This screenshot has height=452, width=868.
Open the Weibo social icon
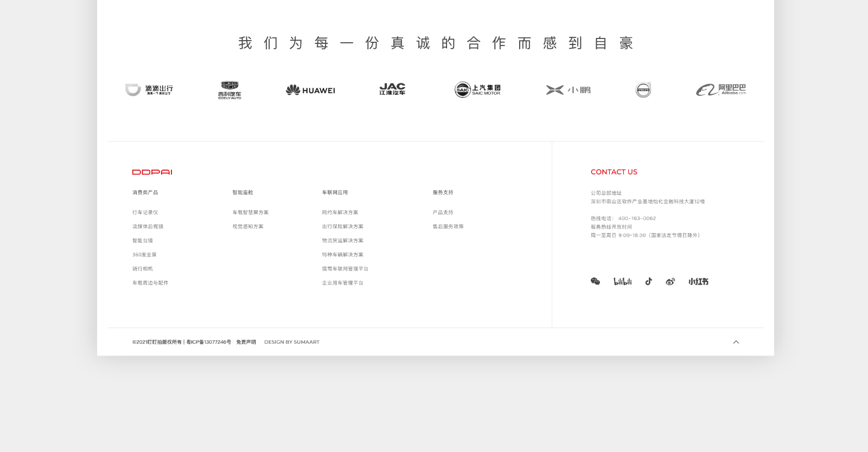click(x=671, y=281)
